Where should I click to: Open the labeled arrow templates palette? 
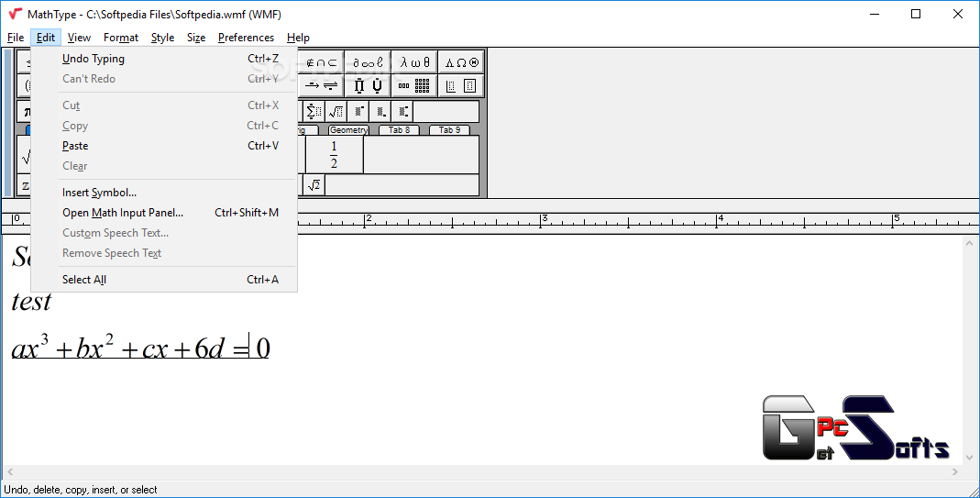[321, 85]
